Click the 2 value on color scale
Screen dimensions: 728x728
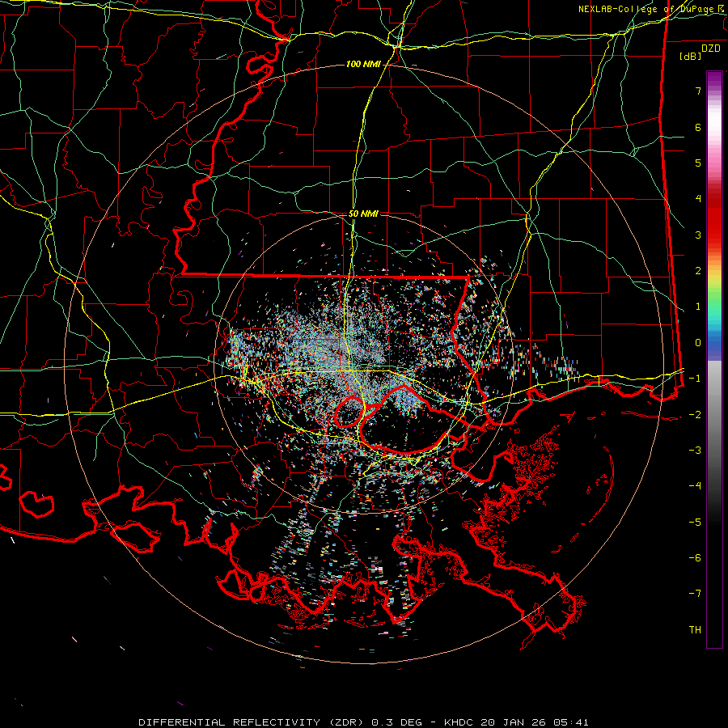pos(698,271)
